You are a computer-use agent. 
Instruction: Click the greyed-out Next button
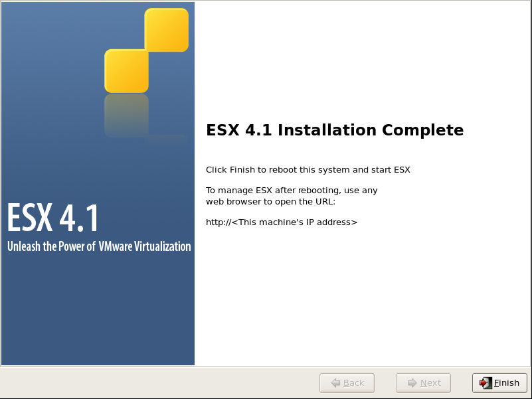point(423,382)
